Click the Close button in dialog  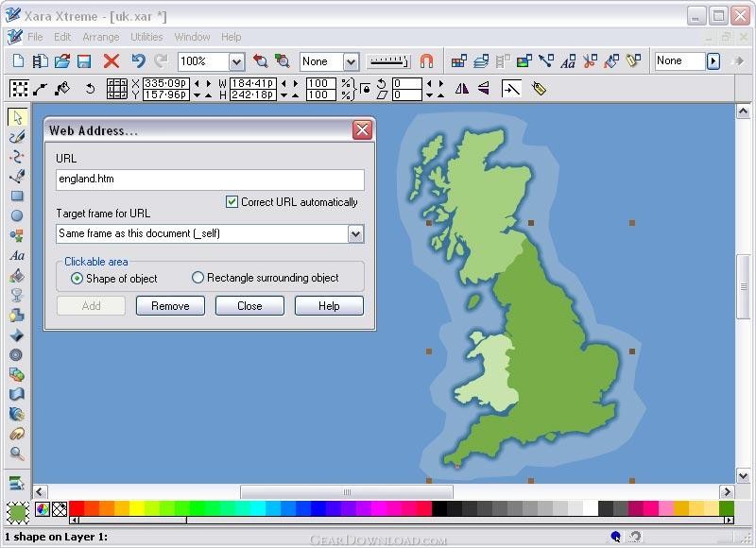coord(249,305)
